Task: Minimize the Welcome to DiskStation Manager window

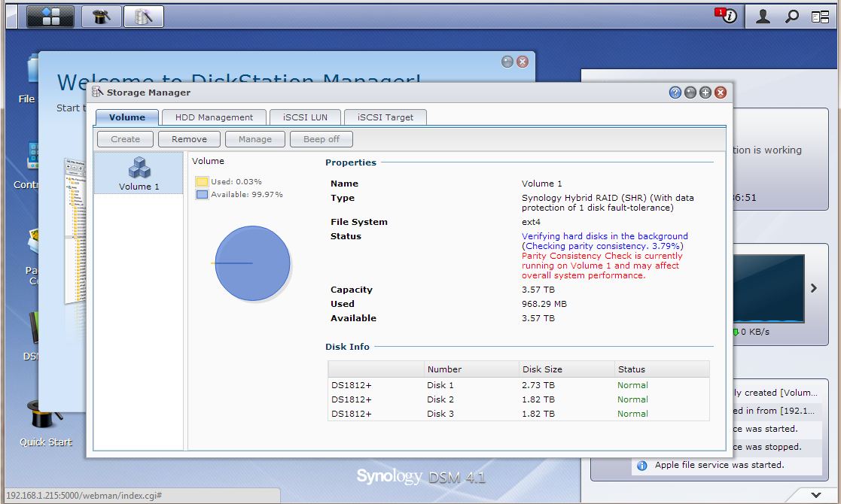Action: point(507,62)
